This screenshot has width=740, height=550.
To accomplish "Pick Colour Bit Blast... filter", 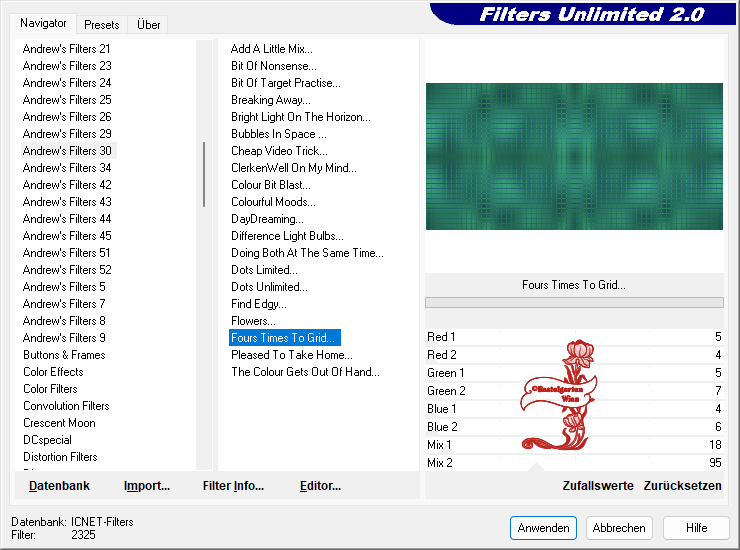I will (270, 185).
